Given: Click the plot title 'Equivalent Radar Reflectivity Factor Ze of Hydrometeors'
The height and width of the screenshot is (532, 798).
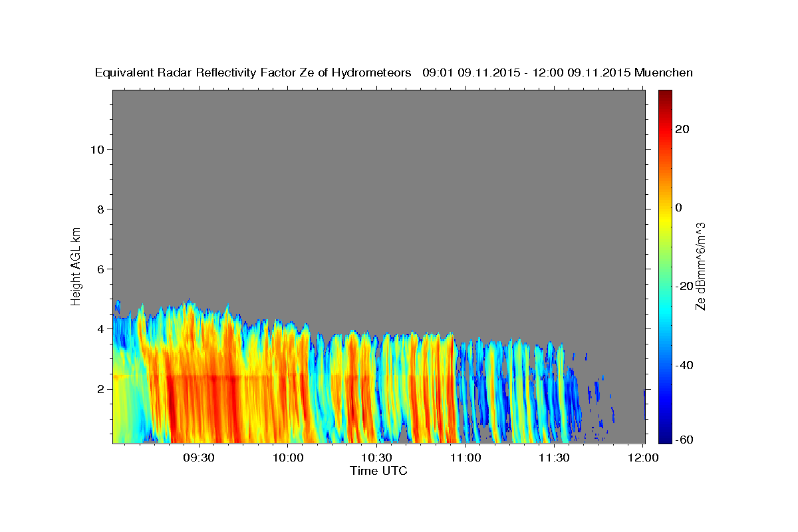Looking at the screenshot, I should click(253, 73).
